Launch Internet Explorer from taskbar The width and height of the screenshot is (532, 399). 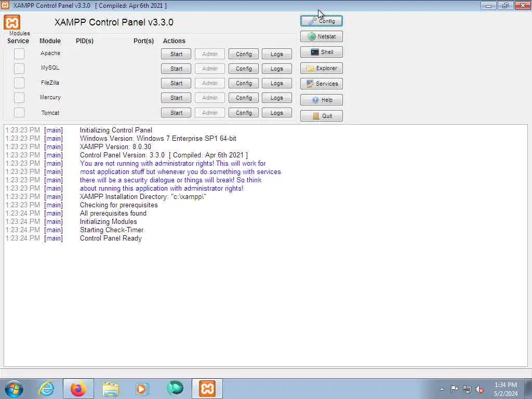click(x=46, y=389)
